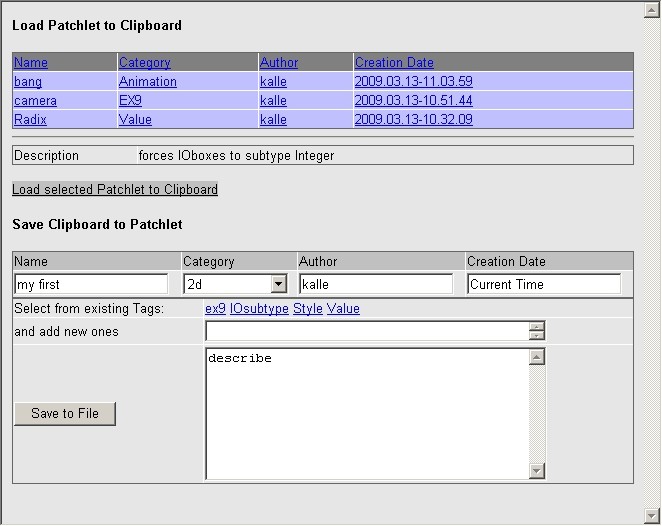The height and width of the screenshot is (526, 662).
Task: Click the description text area
Action: pos(367,414)
